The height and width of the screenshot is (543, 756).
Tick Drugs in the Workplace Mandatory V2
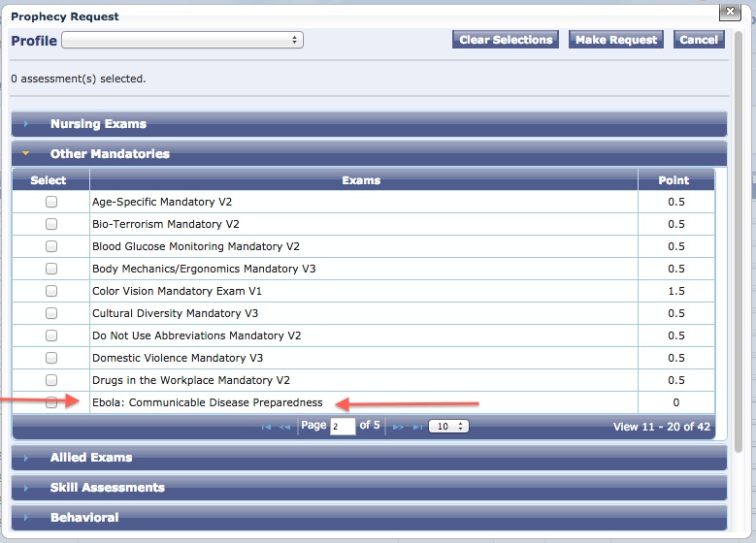pyautogui.click(x=51, y=380)
